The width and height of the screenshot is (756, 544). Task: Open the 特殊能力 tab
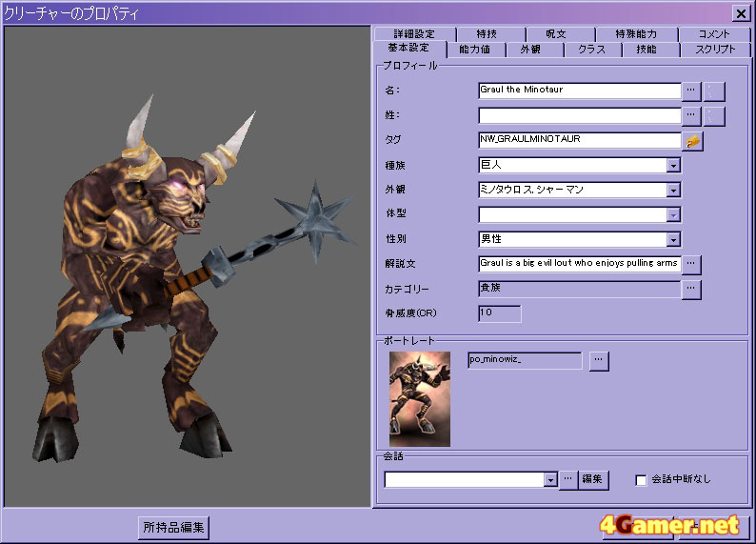[636, 33]
